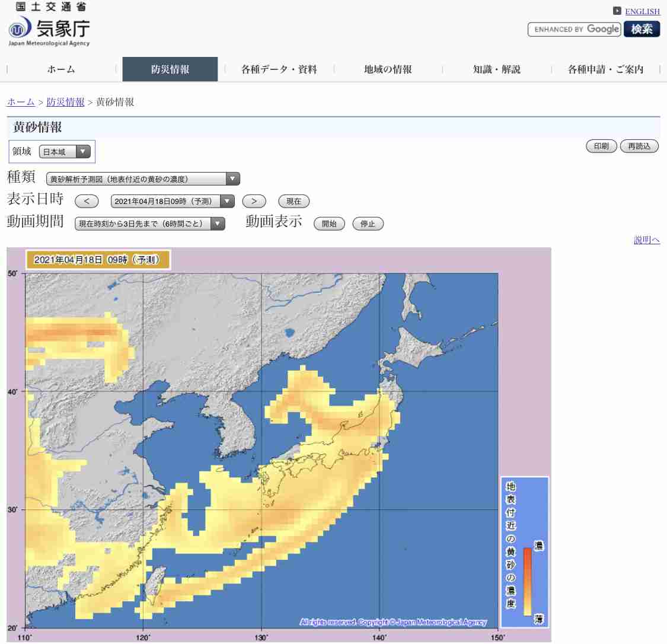
Task: Reload data with 再読込 button
Action: click(x=639, y=146)
